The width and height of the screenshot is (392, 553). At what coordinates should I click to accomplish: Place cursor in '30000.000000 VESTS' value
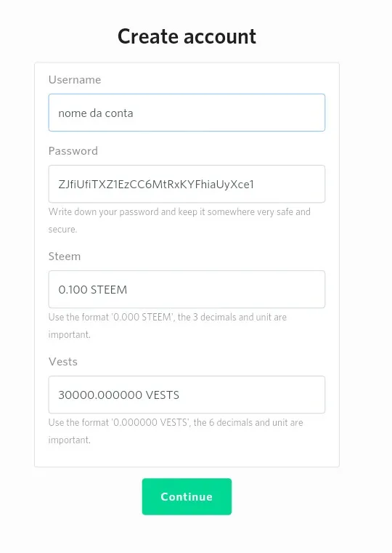(x=119, y=395)
